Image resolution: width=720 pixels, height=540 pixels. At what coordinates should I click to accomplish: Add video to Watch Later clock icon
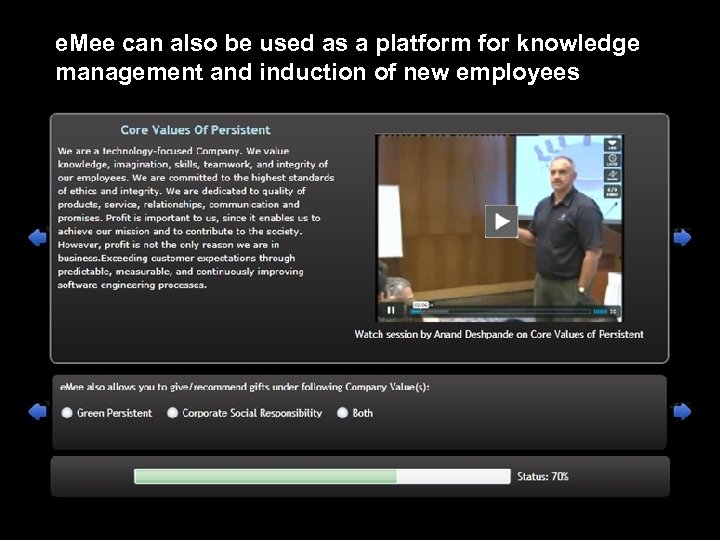pos(613,160)
